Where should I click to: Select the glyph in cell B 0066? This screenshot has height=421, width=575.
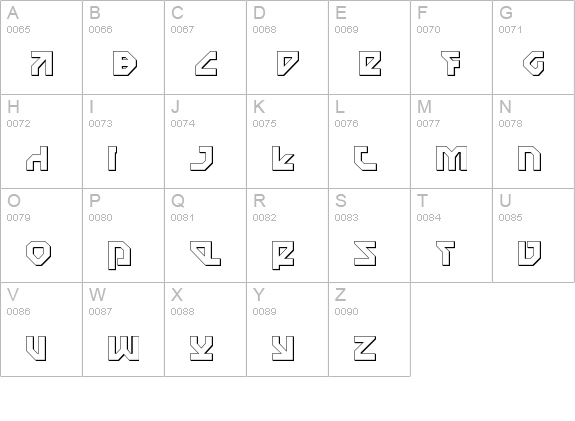[x=125, y=63]
